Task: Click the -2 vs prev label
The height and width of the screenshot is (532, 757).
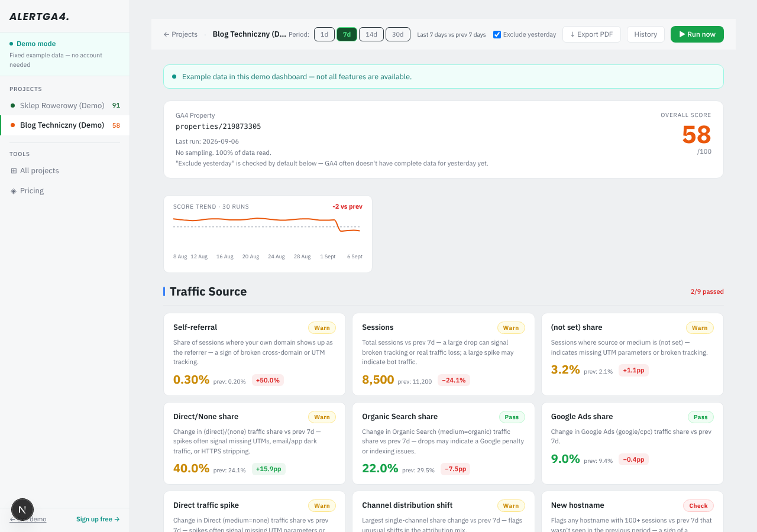Action: click(x=347, y=206)
